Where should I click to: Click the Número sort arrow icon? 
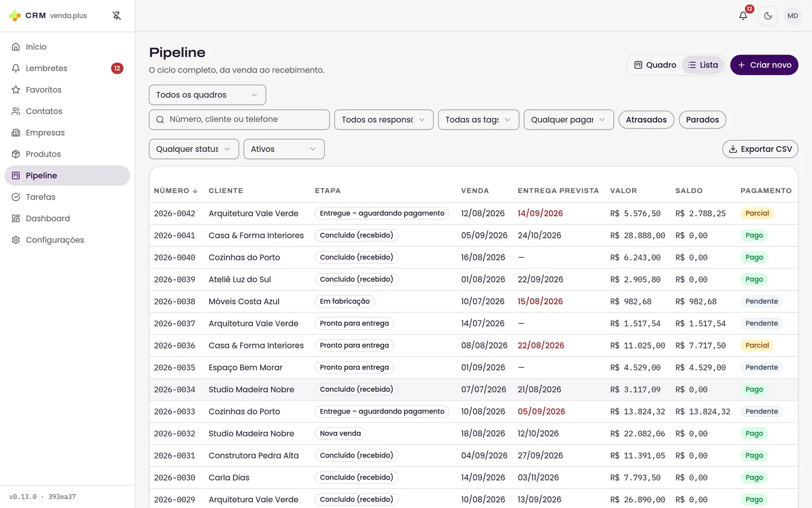click(195, 191)
